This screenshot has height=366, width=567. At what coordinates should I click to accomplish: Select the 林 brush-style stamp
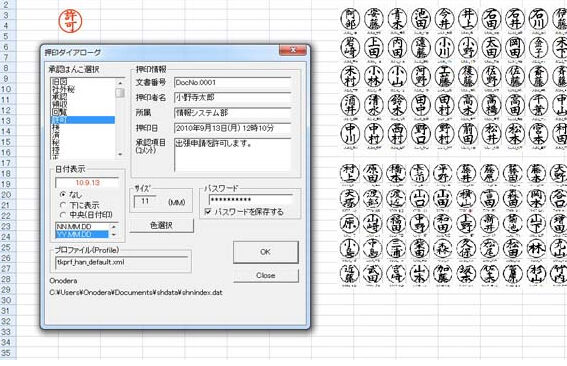(x=536, y=249)
